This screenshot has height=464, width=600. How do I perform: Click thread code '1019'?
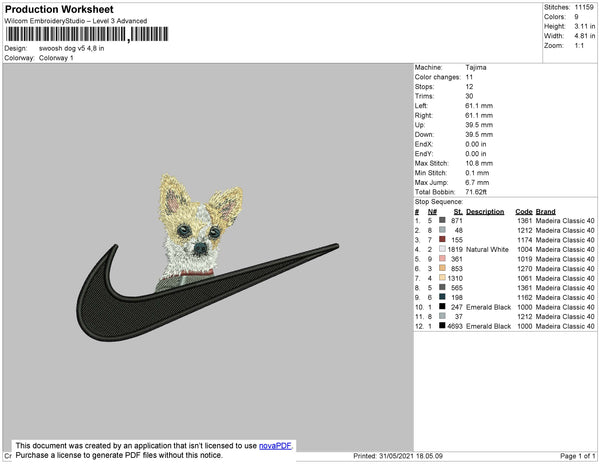pyautogui.click(x=525, y=259)
